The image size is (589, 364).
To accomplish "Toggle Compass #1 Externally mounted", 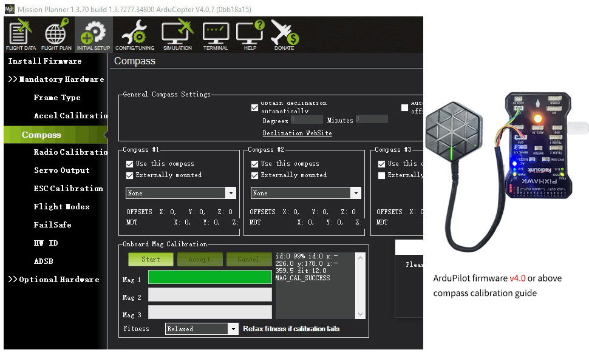I will click(129, 175).
